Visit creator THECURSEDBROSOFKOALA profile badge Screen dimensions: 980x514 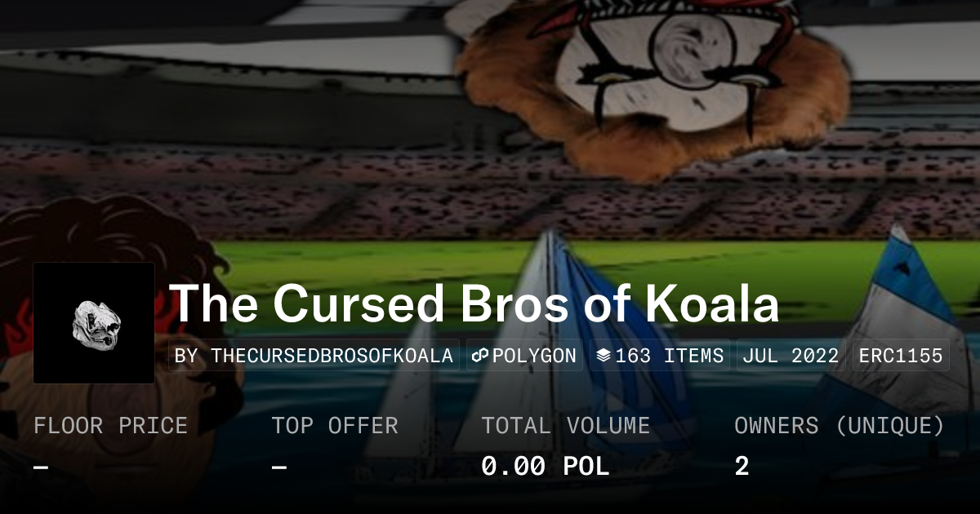[x=314, y=356]
